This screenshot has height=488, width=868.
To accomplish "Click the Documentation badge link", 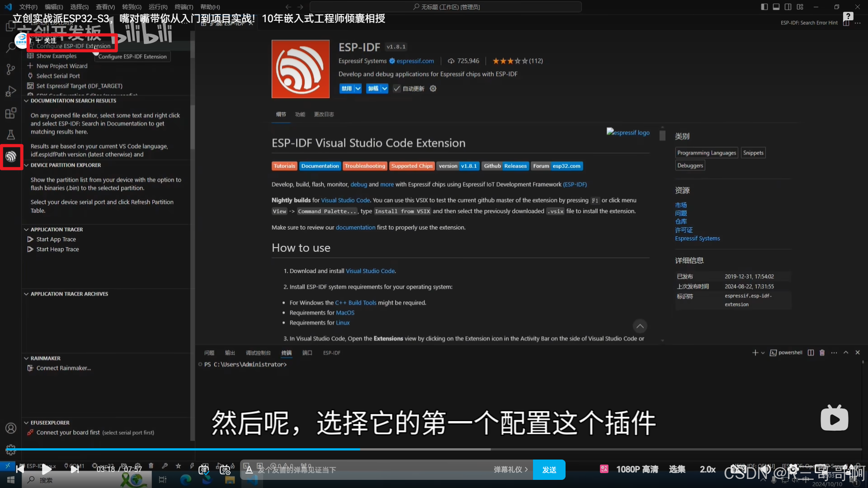I will pyautogui.click(x=320, y=166).
